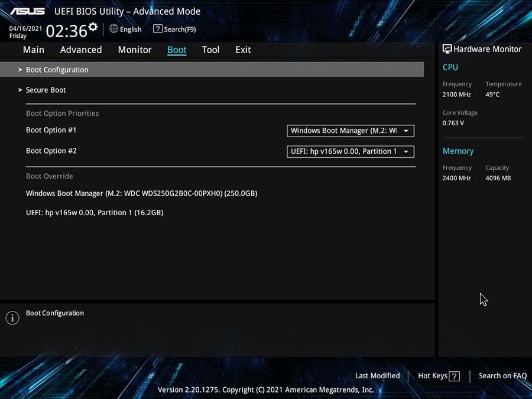Click CPU temperature value 49°C
This screenshot has width=532, height=399.
click(x=492, y=95)
